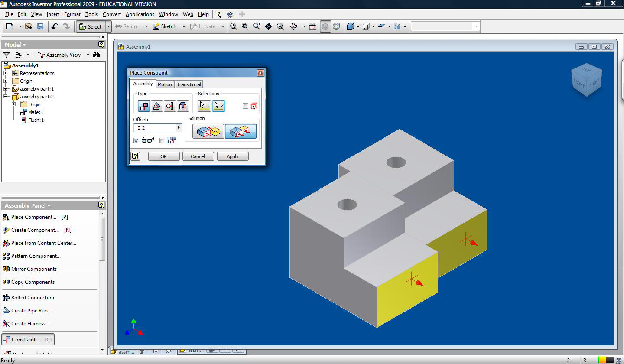Undo the last action
This screenshot has width=624, height=364.
(x=55, y=26)
